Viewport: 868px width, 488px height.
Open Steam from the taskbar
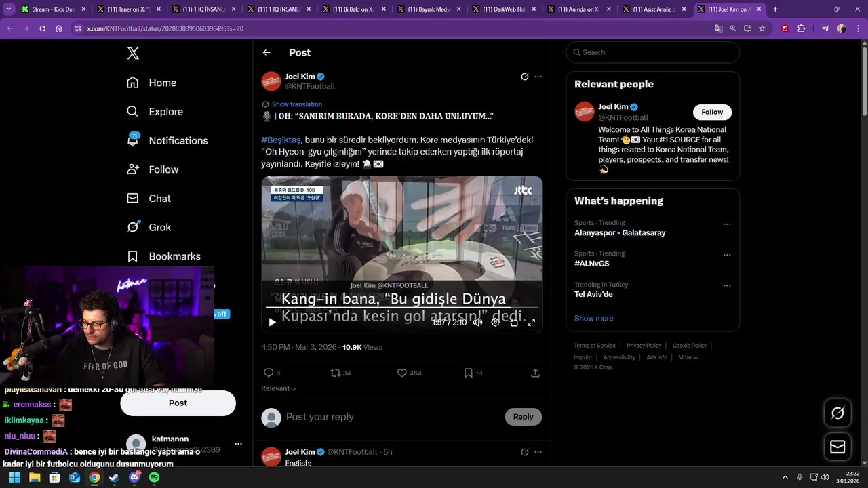[x=114, y=477]
